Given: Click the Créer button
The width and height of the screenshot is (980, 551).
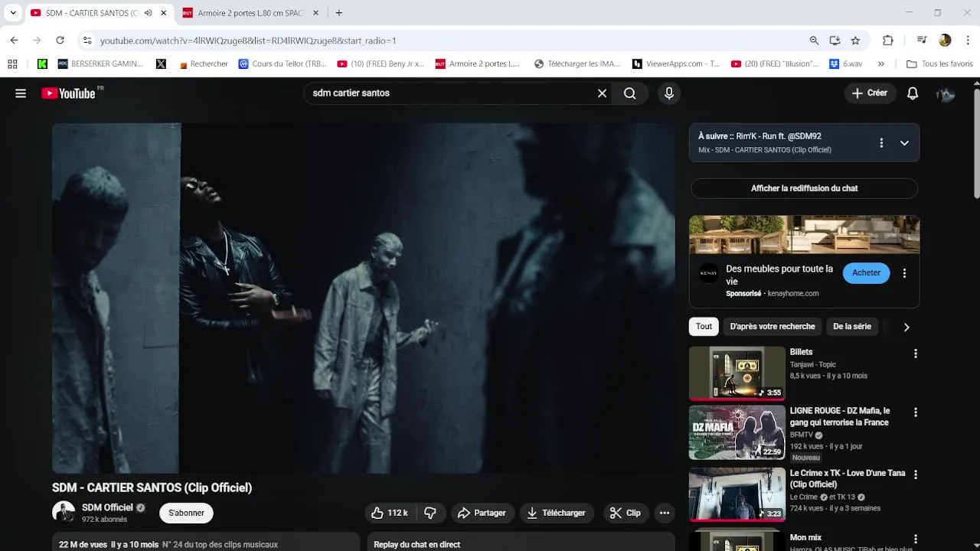Looking at the screenshot, I should click(870, 93).
